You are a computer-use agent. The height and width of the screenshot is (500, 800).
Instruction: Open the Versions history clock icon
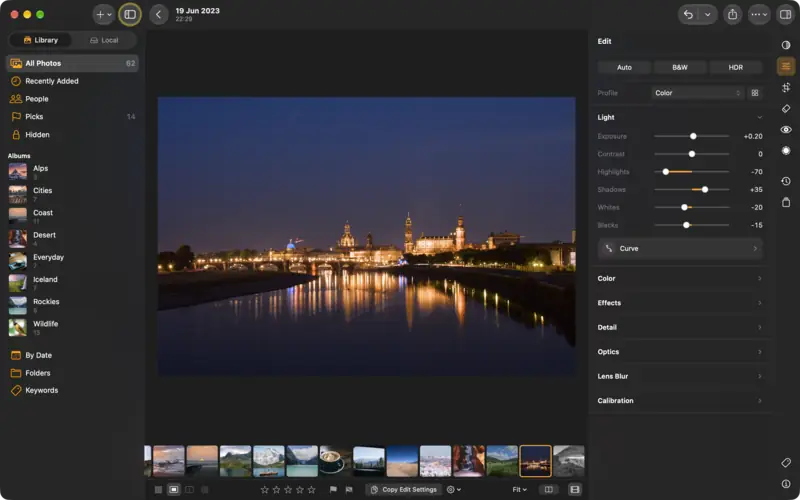(x=786, y=181)
